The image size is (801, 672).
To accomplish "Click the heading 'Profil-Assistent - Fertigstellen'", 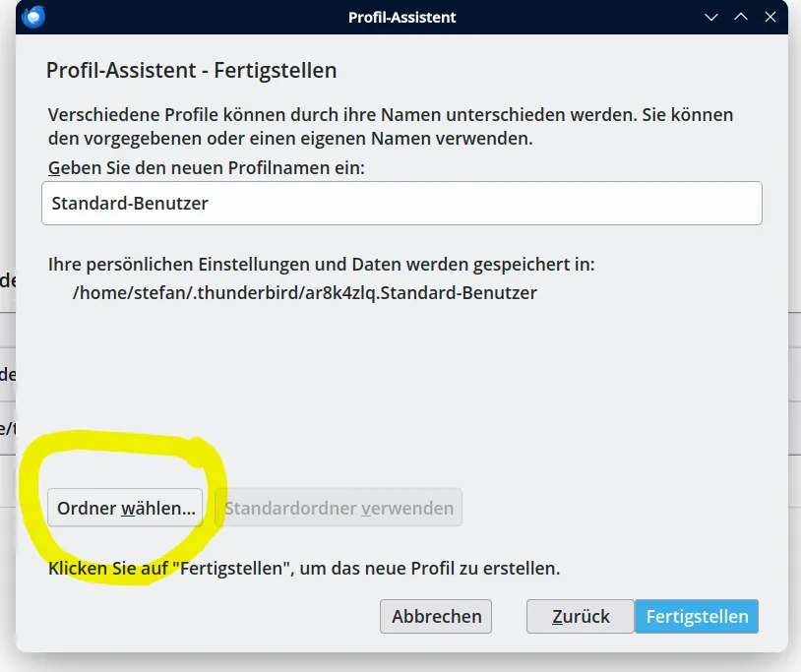I will coord(192,70).
